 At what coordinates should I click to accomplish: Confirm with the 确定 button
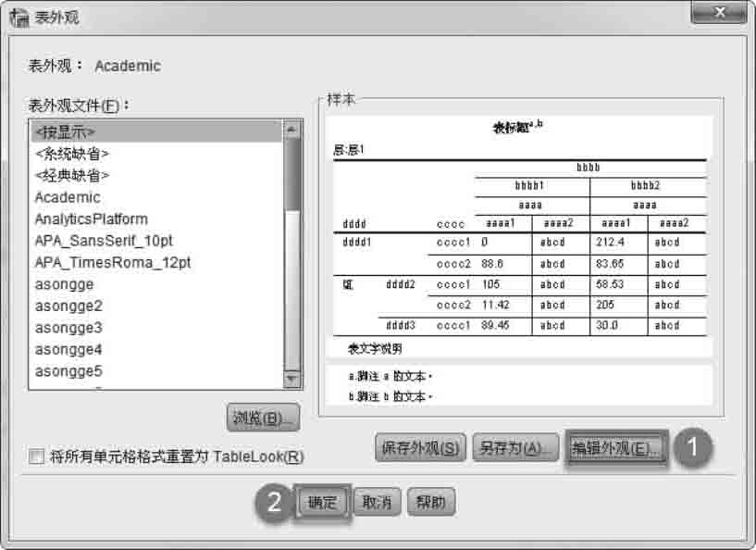(322, 503)
